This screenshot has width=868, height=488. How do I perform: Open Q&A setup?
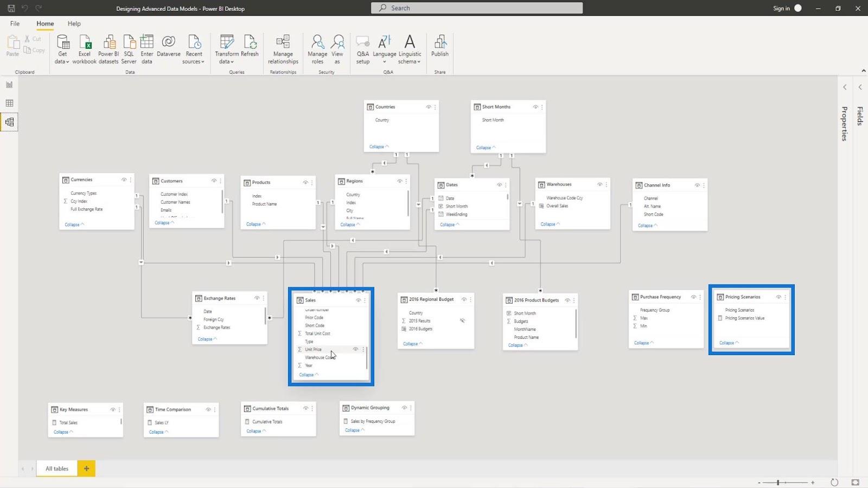(363, 49)
